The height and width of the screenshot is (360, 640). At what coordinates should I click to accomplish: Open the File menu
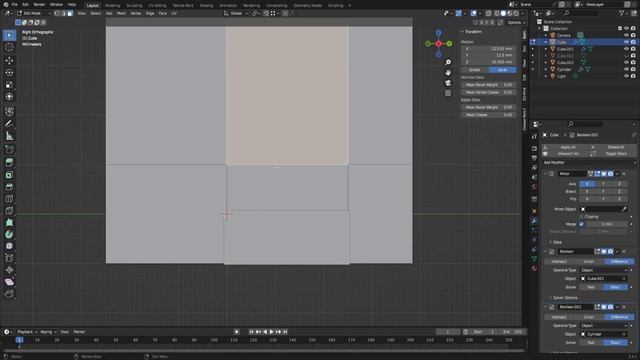[x=15, y=4]
